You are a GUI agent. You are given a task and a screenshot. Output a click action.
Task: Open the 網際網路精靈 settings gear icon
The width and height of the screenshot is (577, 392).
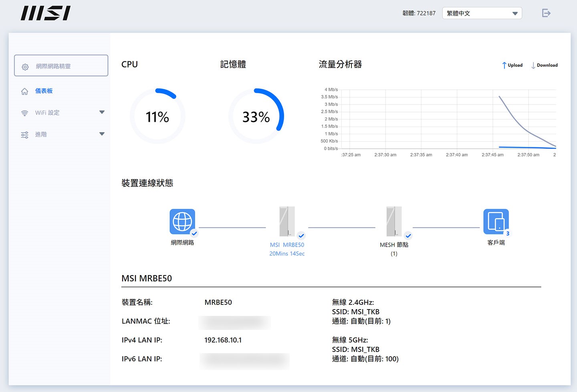tap(25, 66)
